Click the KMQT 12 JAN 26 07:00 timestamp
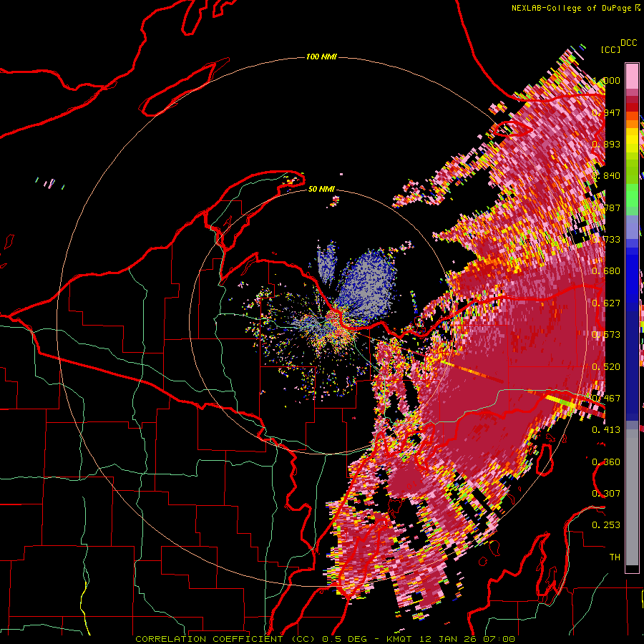Viewport: 644px width, 644px height. (451, 639)
